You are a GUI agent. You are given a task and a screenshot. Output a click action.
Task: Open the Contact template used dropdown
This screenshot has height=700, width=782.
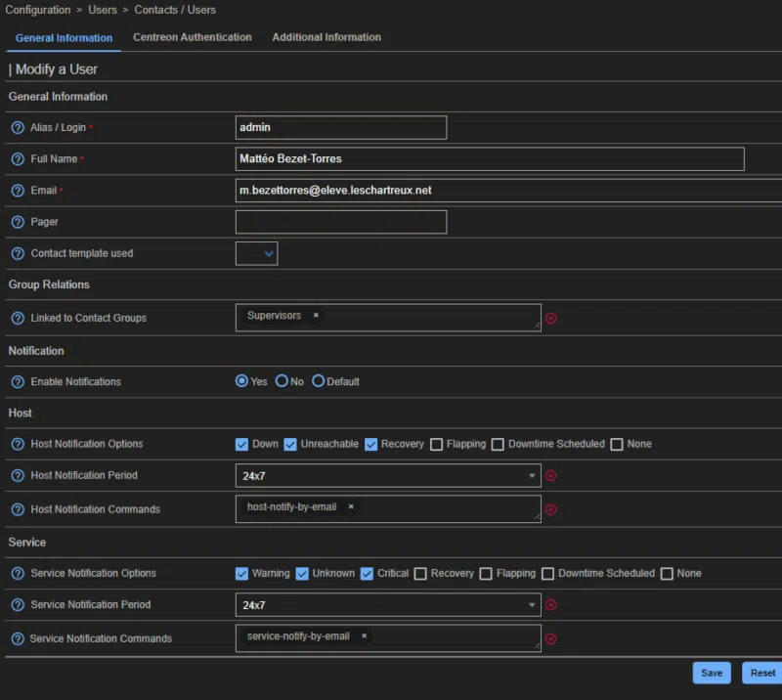click(x=256, y=252)
